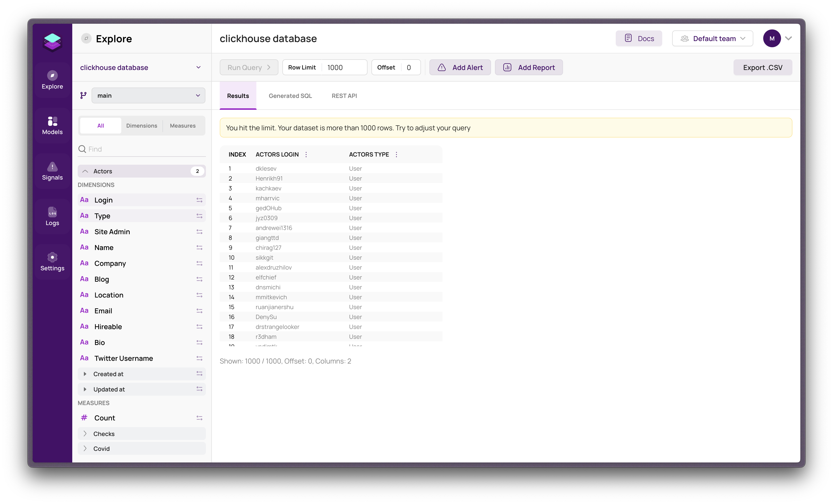Open Settings from the sidebar

click(x=52, y=262)
